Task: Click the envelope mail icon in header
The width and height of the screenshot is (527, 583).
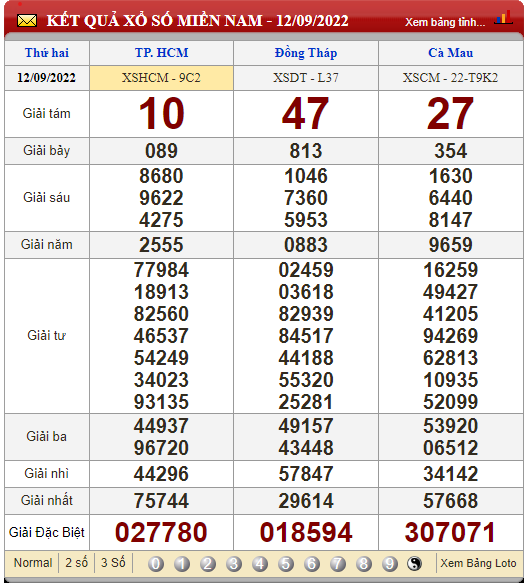Action: pos(27,21)
